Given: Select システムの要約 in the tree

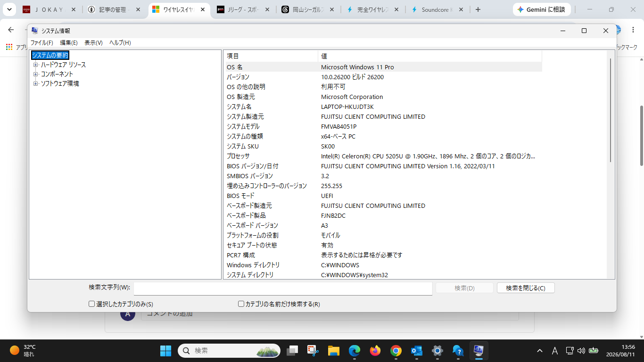Looking at the screenshot, I should click(50, 55).
